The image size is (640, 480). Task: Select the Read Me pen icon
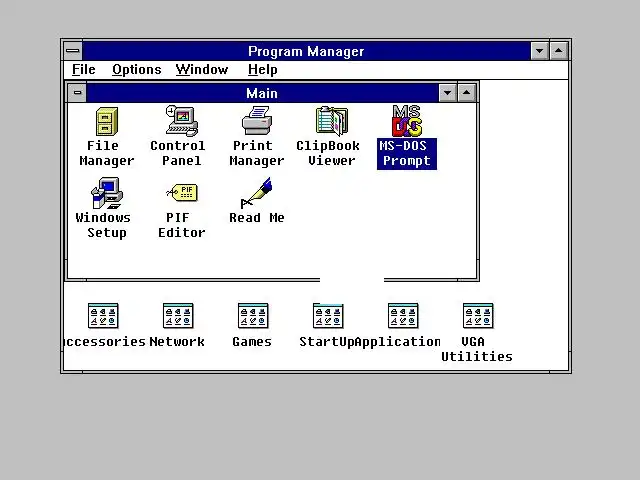click(x=257, y=193)
